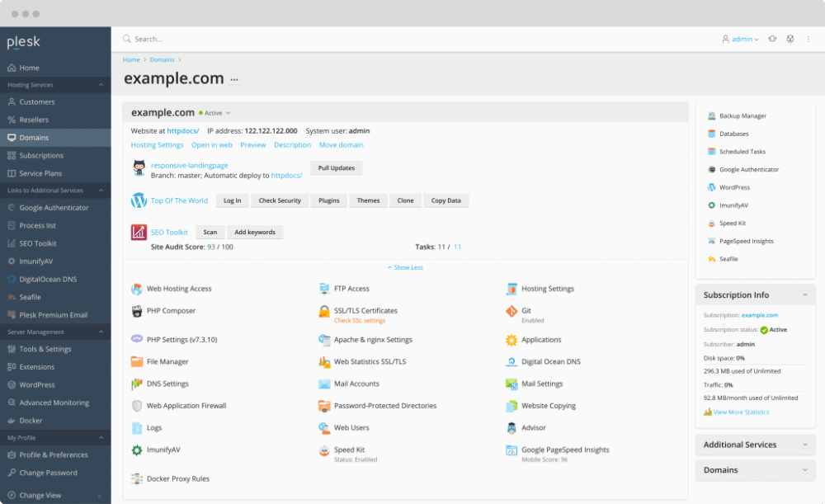Open the example.com title ellipsis menu
The height and width of the screenshot is (504, 825).
pos(234,80)
